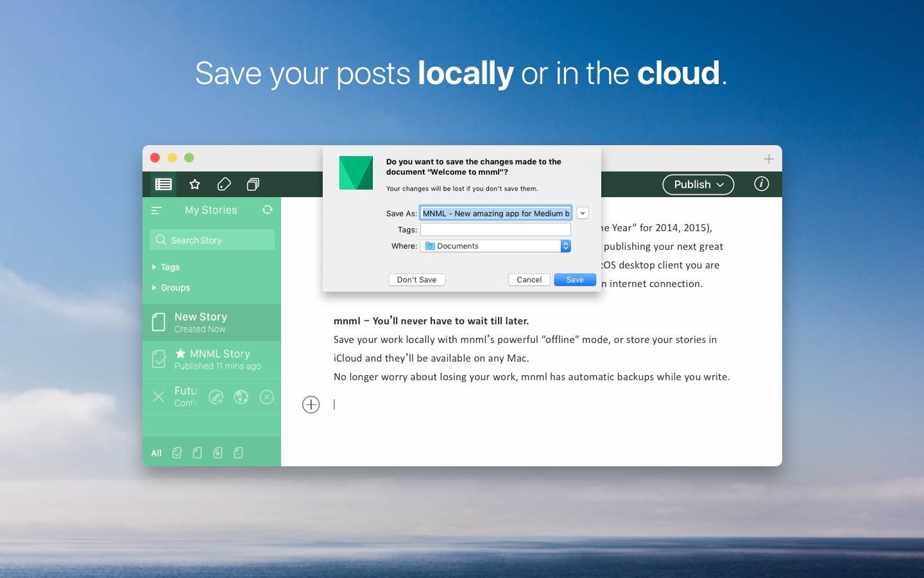Select the tag icon in toolbar

[x=224, y=184]
